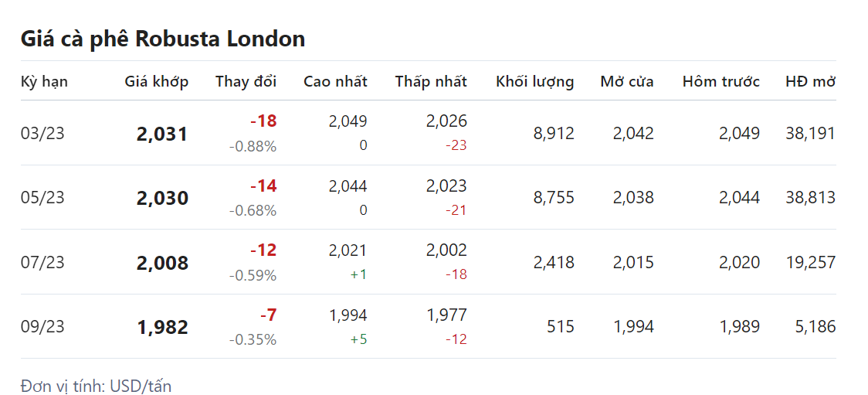Click the HĐ mở column header

pos(810,81)
